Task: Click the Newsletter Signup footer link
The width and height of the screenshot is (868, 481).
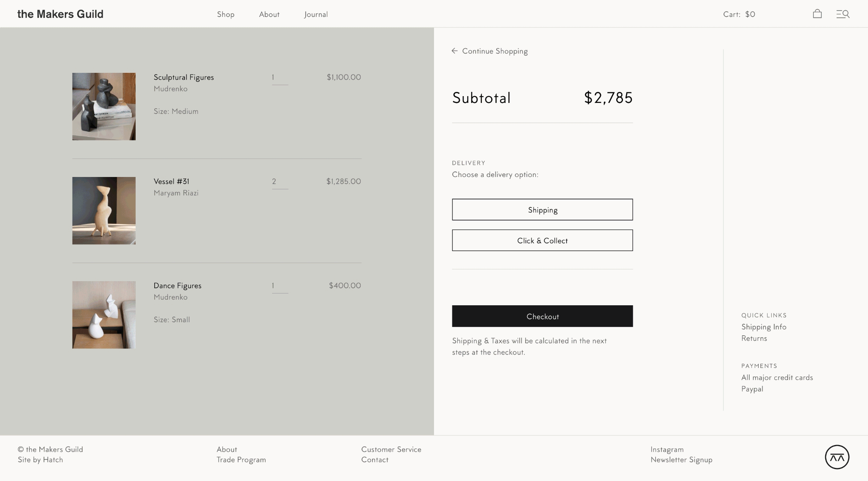Action: 681,460
